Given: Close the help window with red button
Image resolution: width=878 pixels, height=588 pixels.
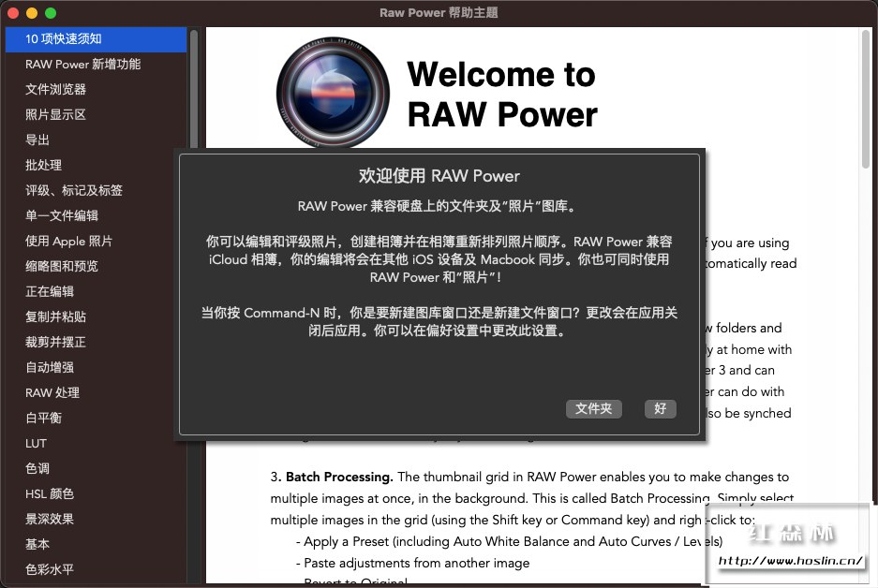Looking at the screenshot, I should click(12, 12).
